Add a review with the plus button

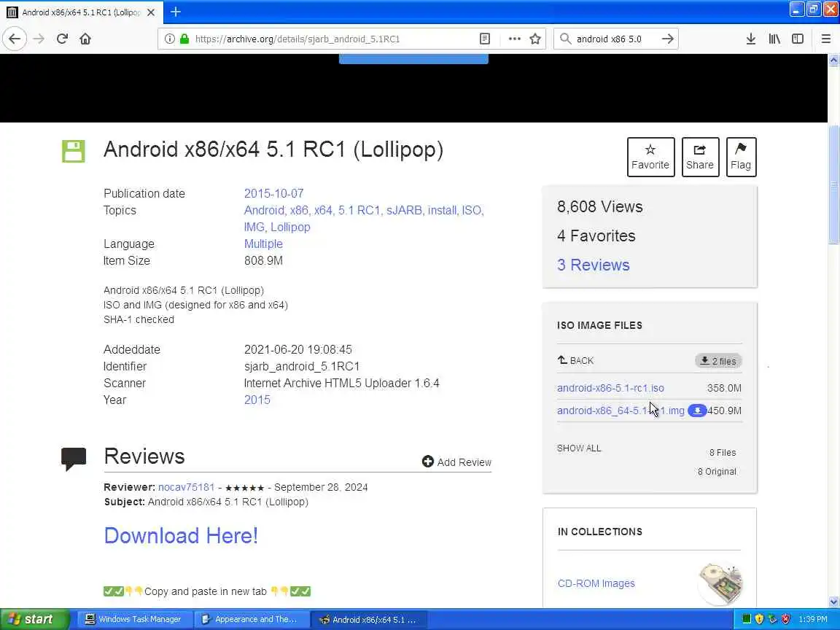tap(456, 462)
